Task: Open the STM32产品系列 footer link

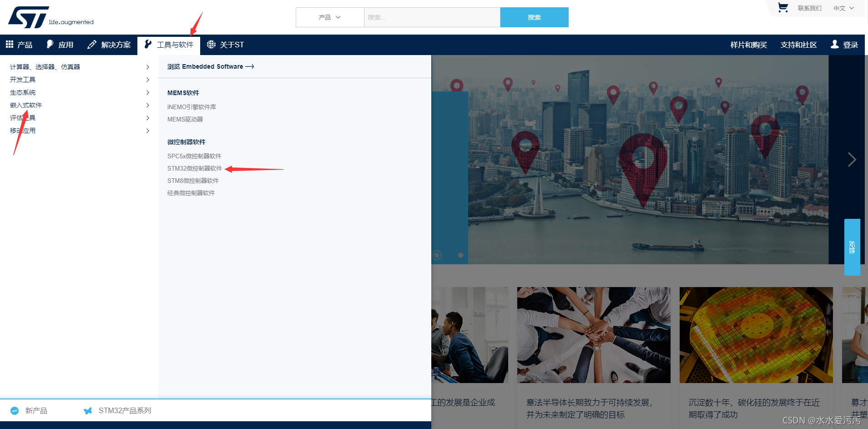Action: pyautogui.click(x=125, y=410)
